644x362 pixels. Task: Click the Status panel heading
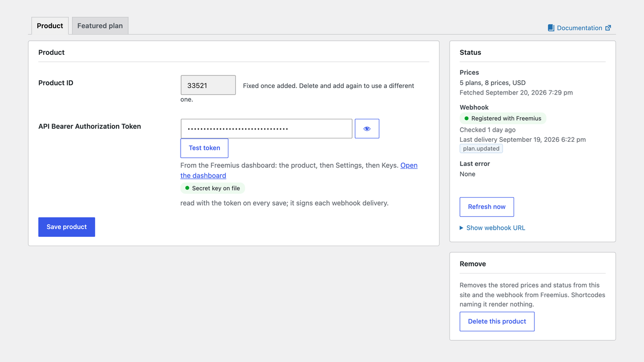click(x=470, y=52)
